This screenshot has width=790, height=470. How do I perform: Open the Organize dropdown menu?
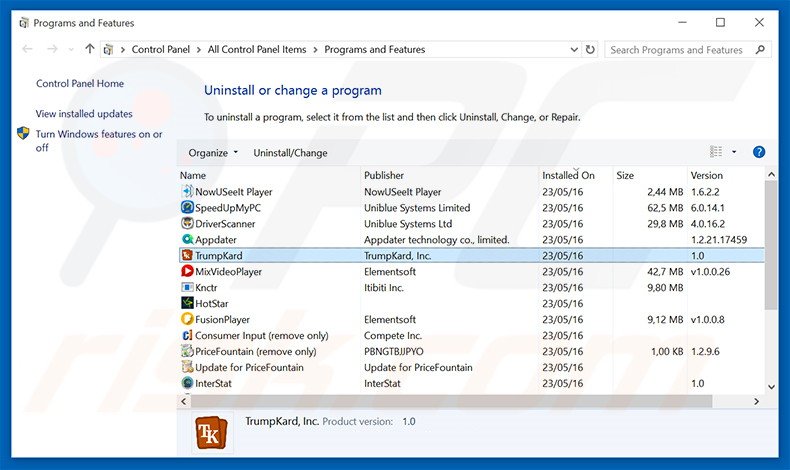pyautogui.click(x=213, y=153)
